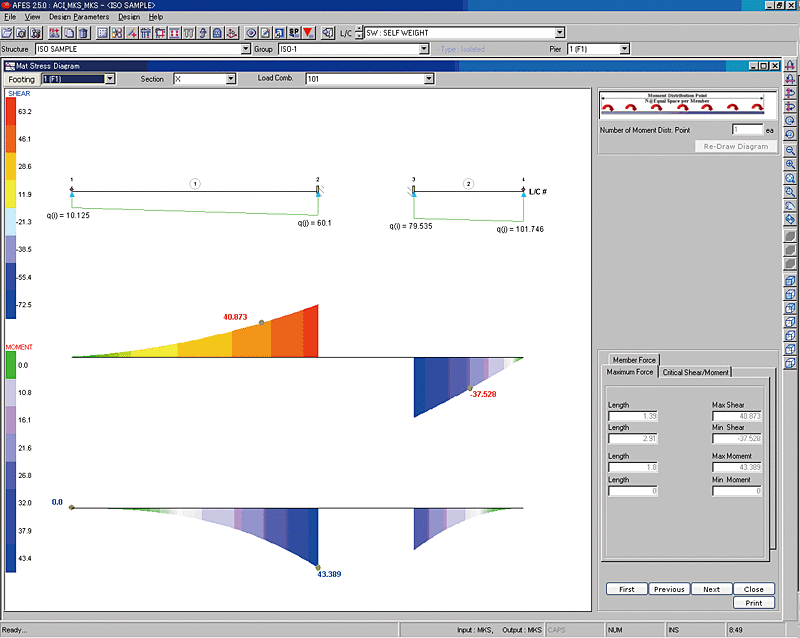This screenshot has width=800, height=638.
Task: Click the 3D axis toolbar icon
Action: [x=232, y=33]
